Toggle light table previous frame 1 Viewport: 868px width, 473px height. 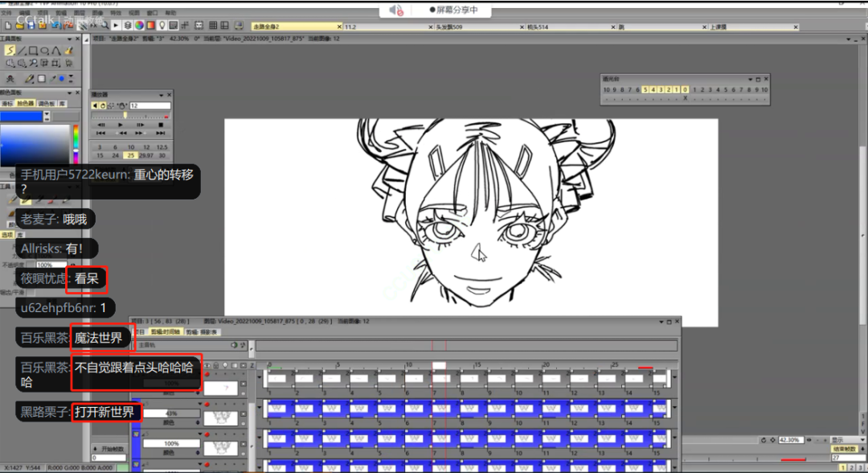(677, 90)
